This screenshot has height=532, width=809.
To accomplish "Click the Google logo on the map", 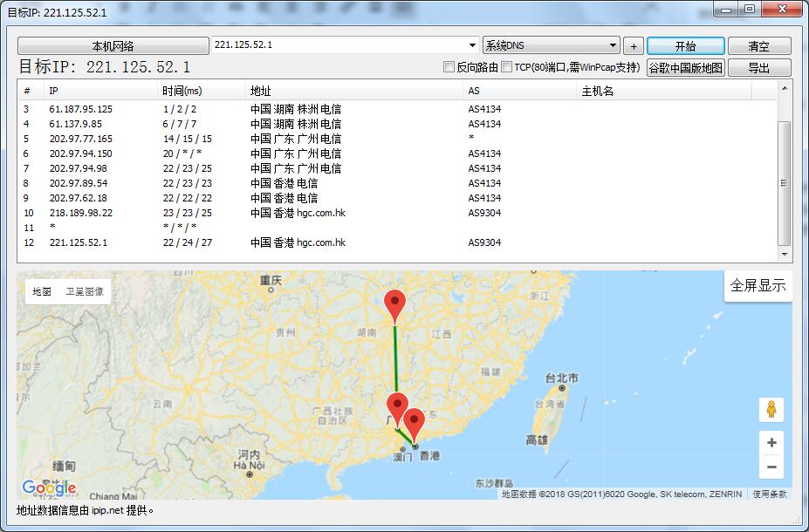I will 49,488.
